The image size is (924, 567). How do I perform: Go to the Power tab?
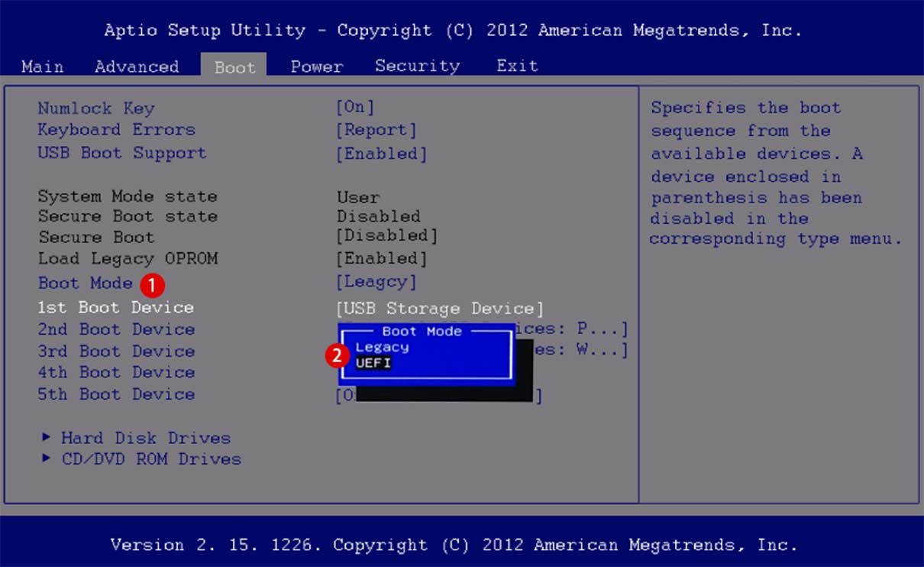coord(317,66)
